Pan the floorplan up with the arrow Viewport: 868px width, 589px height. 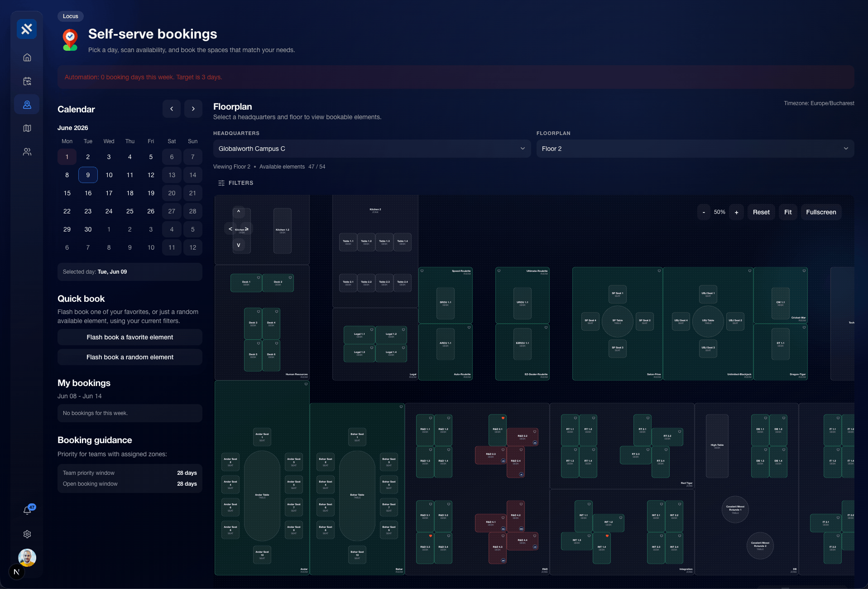(239, 212)
